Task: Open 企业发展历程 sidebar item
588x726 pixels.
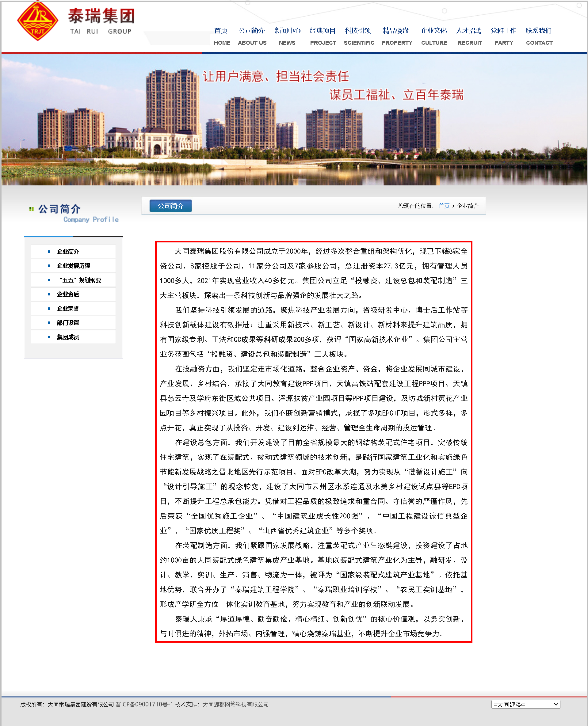Action: click(74, 266)
